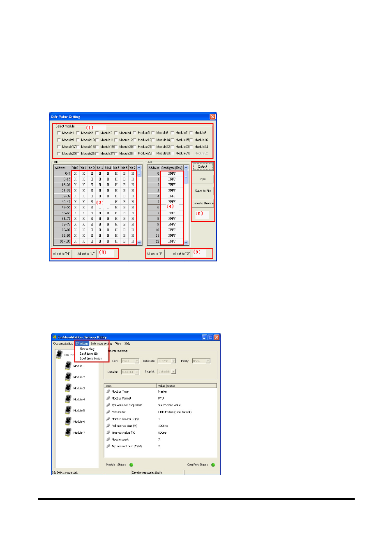Click the All set to "L" button
The width and height of the screenshot is (392, 555).
tap(86, 254)
